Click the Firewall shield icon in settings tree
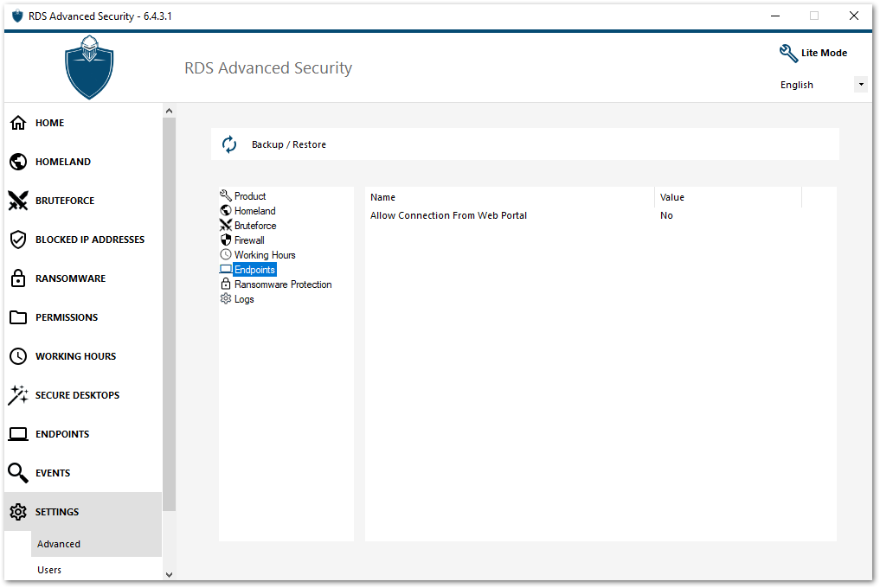 (226, 240)
